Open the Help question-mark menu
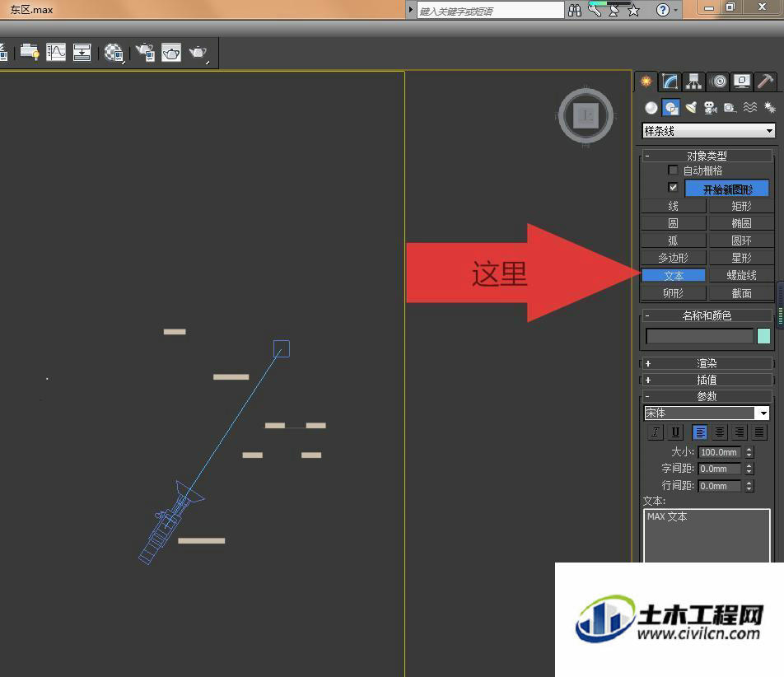 click(663, 10)
